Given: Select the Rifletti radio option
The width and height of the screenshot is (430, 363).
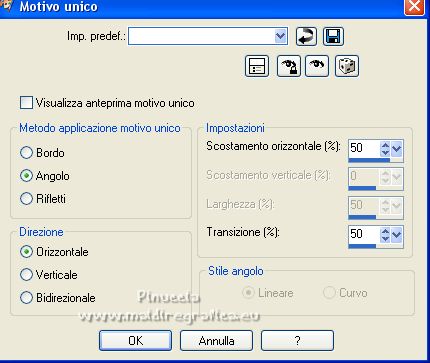Looking at the screenshot, I should click(x=26, y=198).
